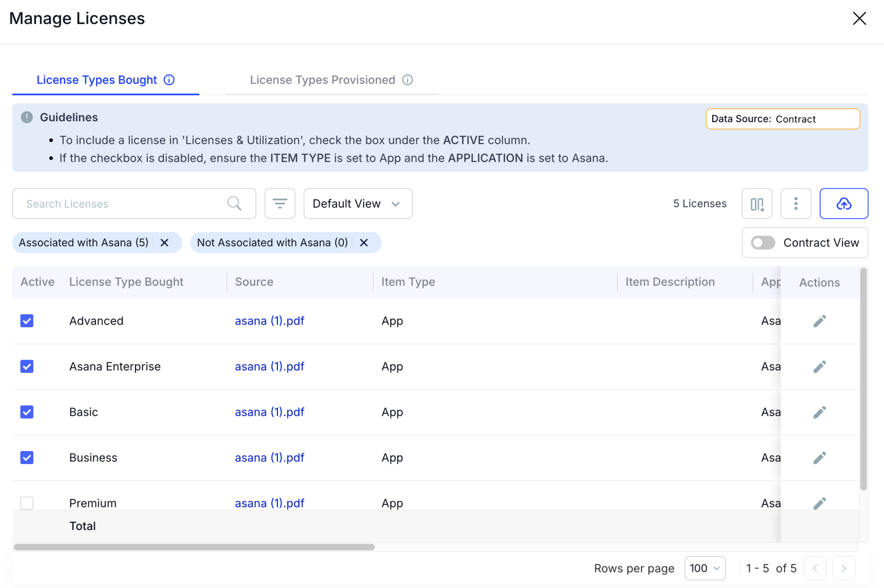Open the Default View dropdown
Viewport: 884px width, 588px height.
(x=357, y=203)
